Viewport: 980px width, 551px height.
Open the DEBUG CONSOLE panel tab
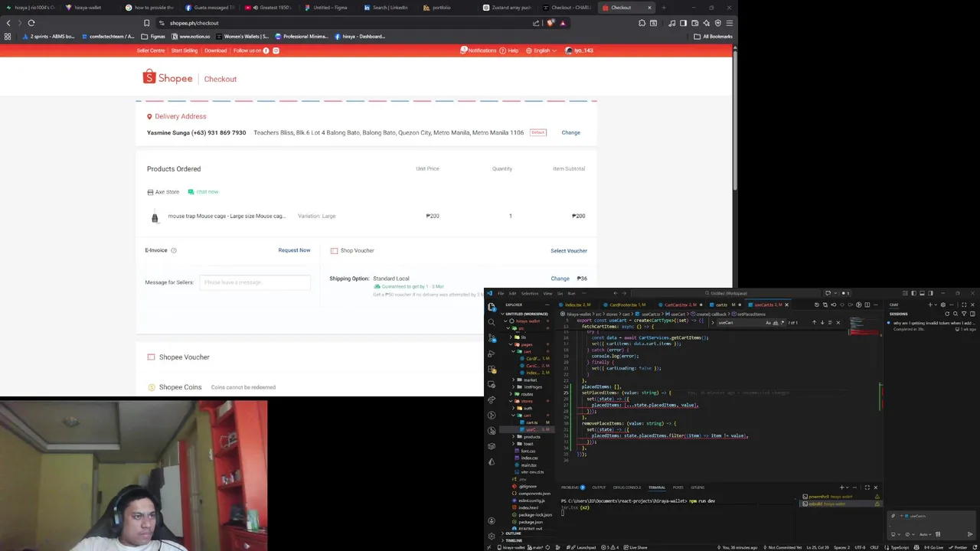pyautogui.click(x=627, y=487)
